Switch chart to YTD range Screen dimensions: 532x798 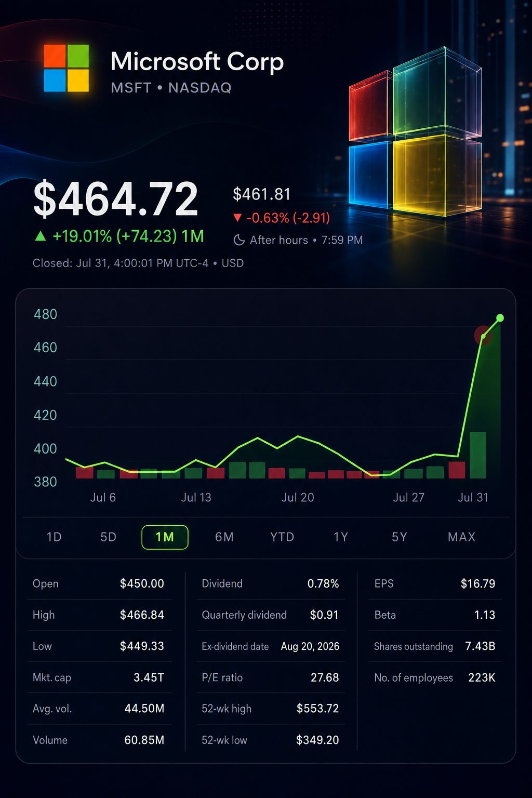282,537
